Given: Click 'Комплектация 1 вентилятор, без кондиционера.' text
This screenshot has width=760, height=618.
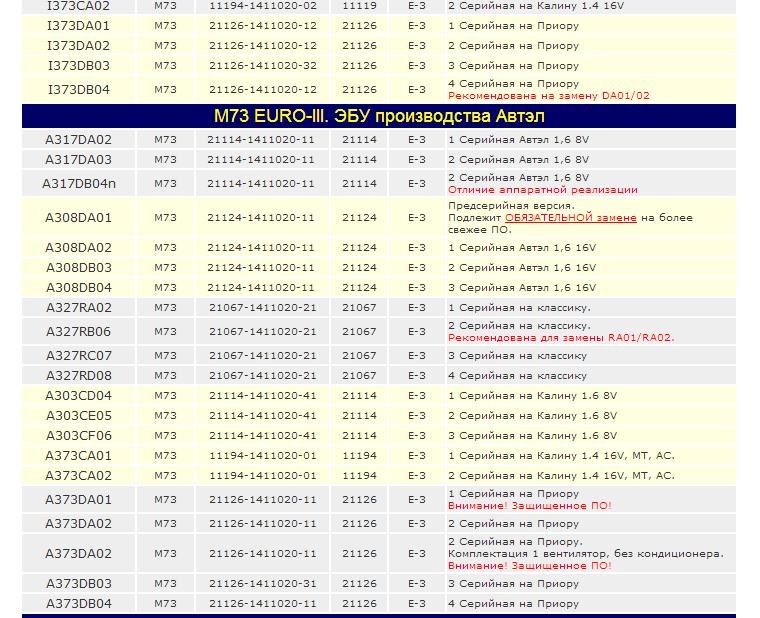Looking at the screenshot, I should pos(586,554).
